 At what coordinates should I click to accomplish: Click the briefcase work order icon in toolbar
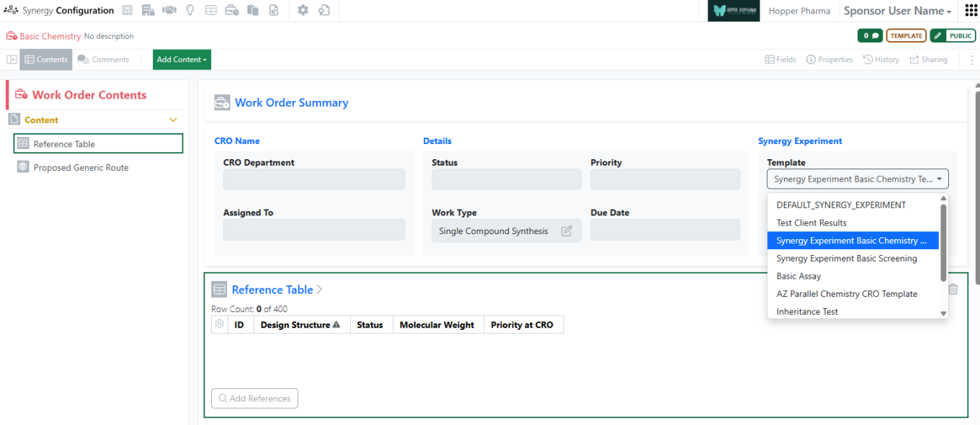point(232,11)
